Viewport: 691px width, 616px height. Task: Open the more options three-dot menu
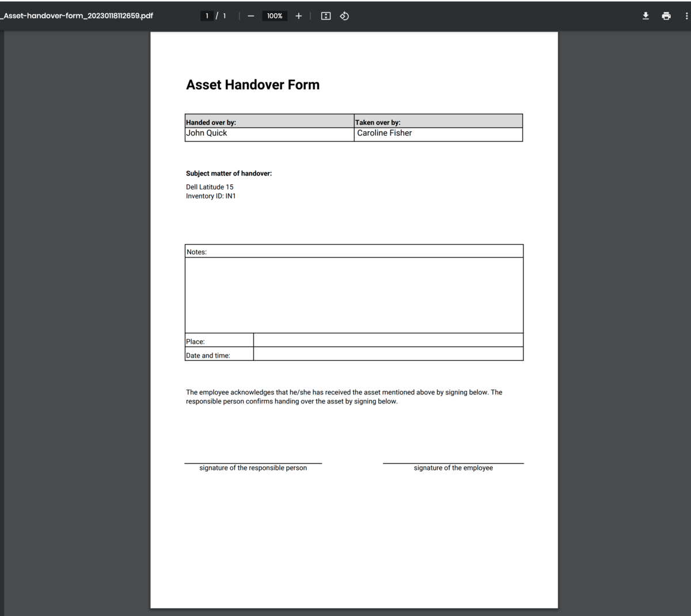point(686,16)
